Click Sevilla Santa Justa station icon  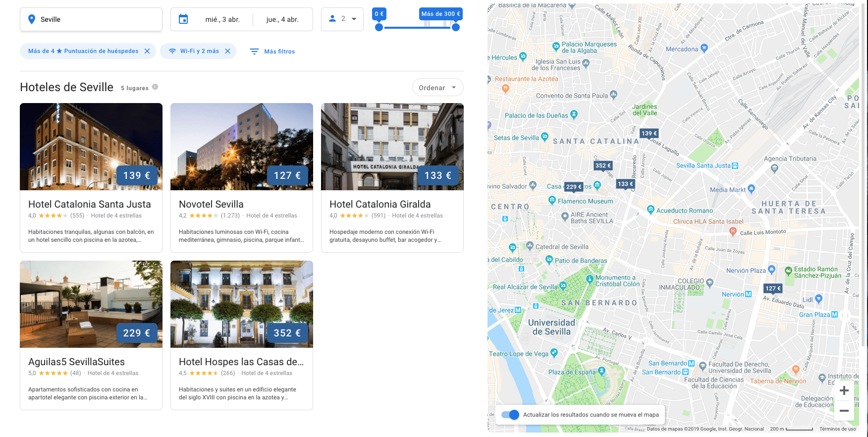pos(735,165)
